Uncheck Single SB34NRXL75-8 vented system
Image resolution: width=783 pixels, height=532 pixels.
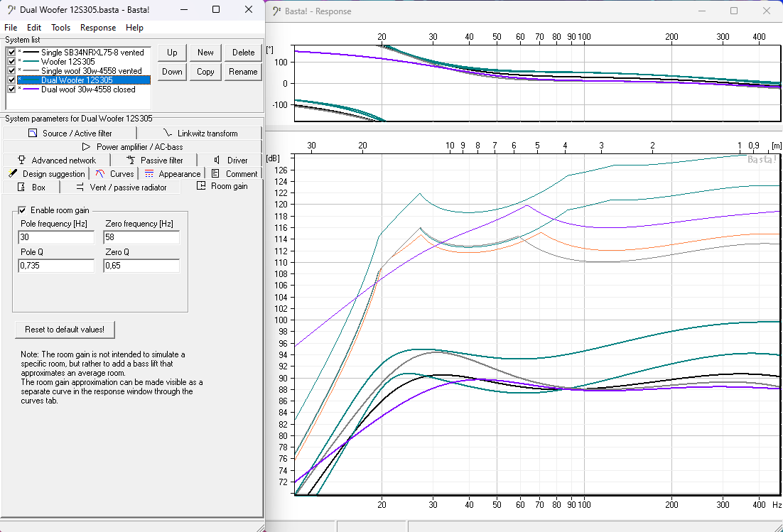[11, 53]
